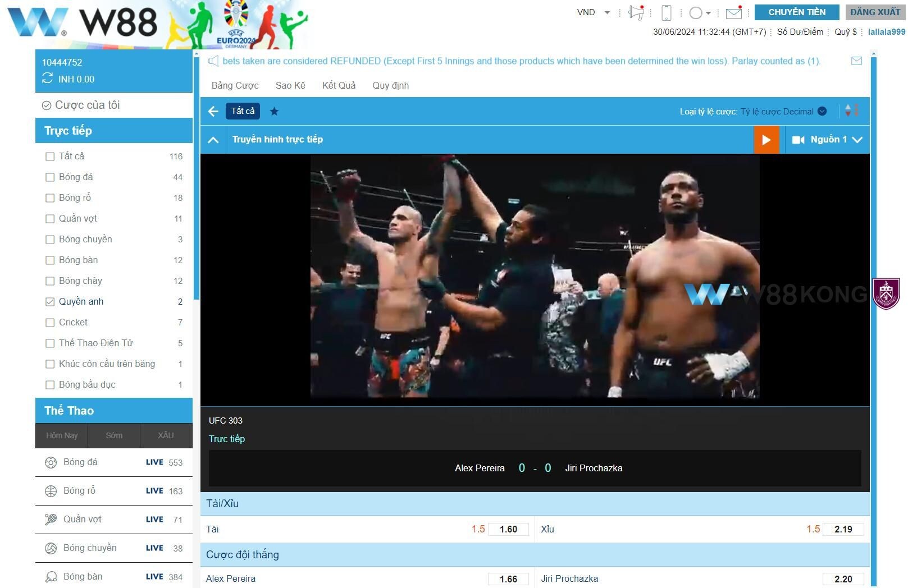Open the lallala999 username link
This screenshot has width=908, height=588.
[x=886, y=32]
